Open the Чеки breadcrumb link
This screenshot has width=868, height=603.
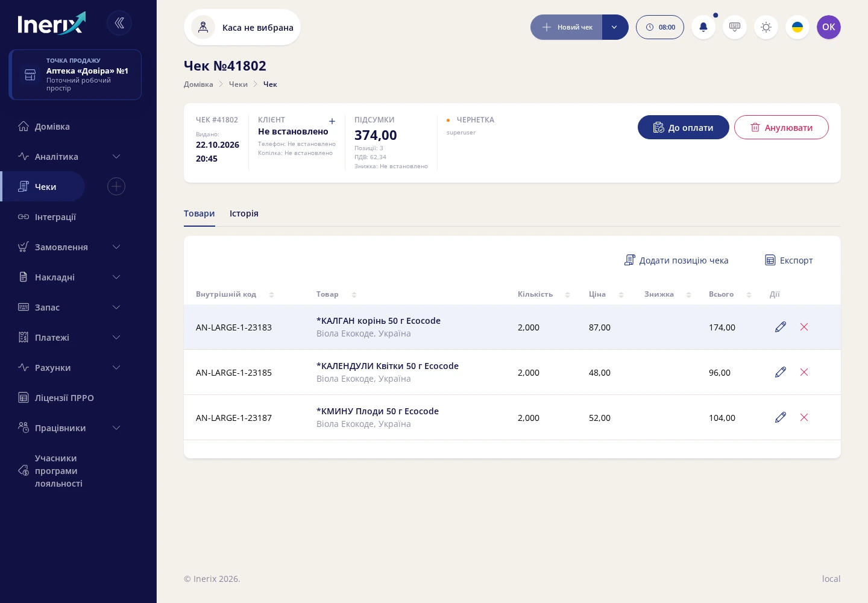pyautogui.click(x=238, y=84)
